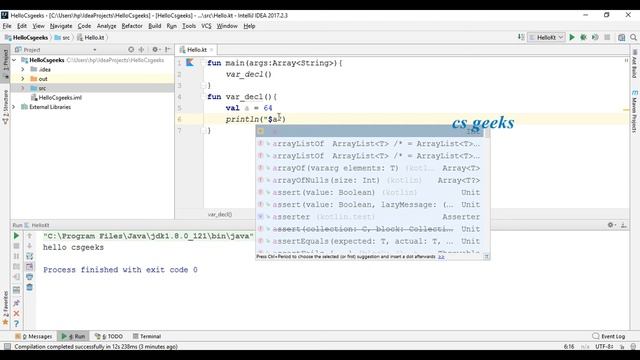Click scroll-from-source target icon in Project panel
Viewport: 640px width, 360px height.
[131, 49]
